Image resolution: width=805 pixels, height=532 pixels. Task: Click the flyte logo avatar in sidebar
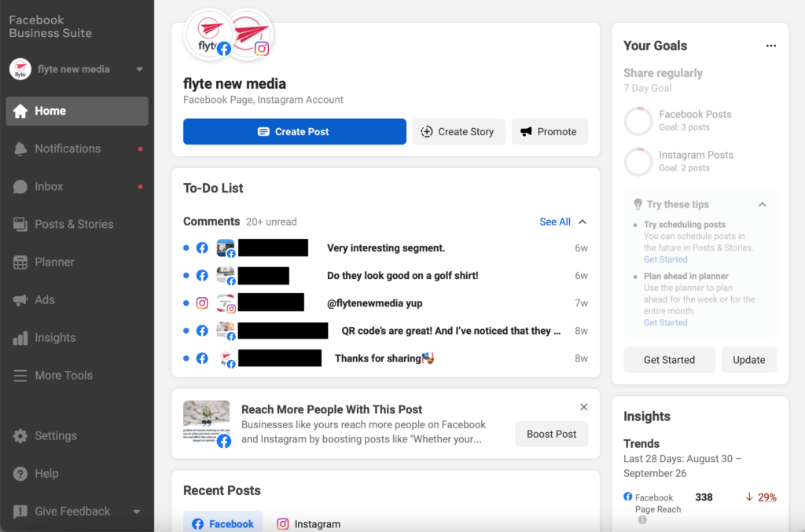20,69
